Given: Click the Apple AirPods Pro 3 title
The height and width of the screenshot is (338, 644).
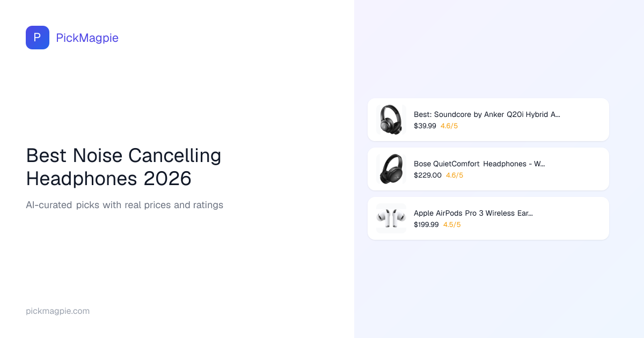Looking at the screenshot, I should coord(473,213).
